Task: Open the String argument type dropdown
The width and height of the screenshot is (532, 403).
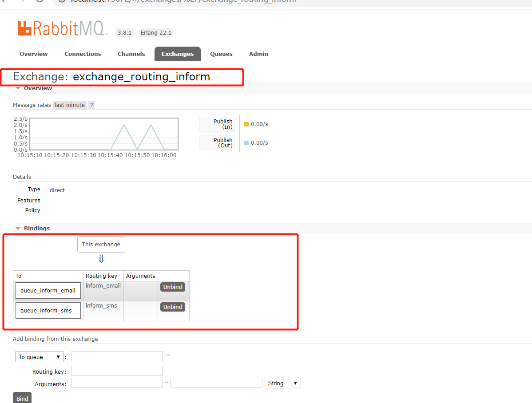Action: pos(282,383)
